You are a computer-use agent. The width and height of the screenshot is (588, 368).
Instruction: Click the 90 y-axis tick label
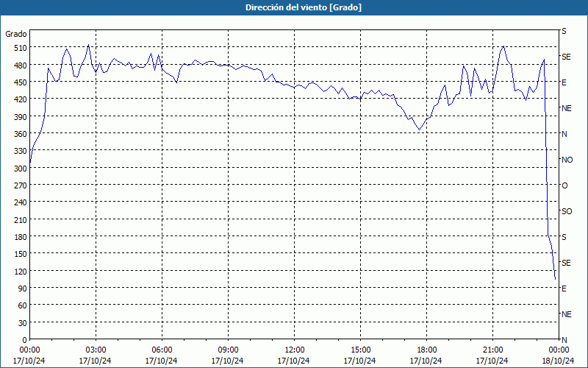pyautogui.click(x=23, y=289)
